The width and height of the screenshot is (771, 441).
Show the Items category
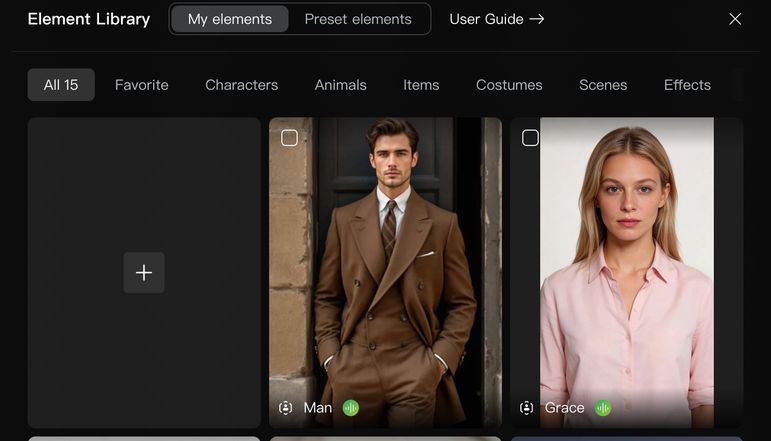[x=421, y=85]
